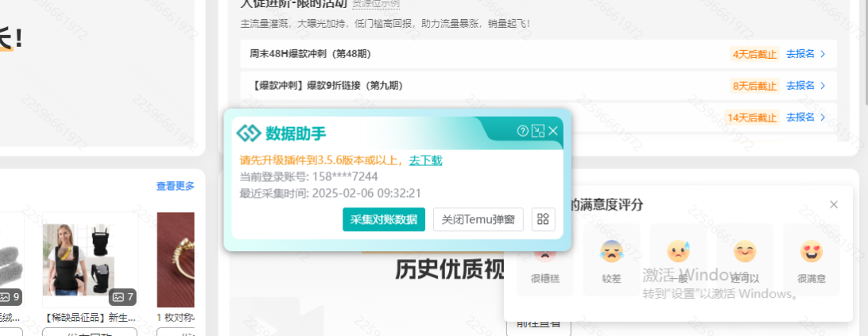Close the 数据助手 popup
Screen dimensions: 868x336
point(553,130)
